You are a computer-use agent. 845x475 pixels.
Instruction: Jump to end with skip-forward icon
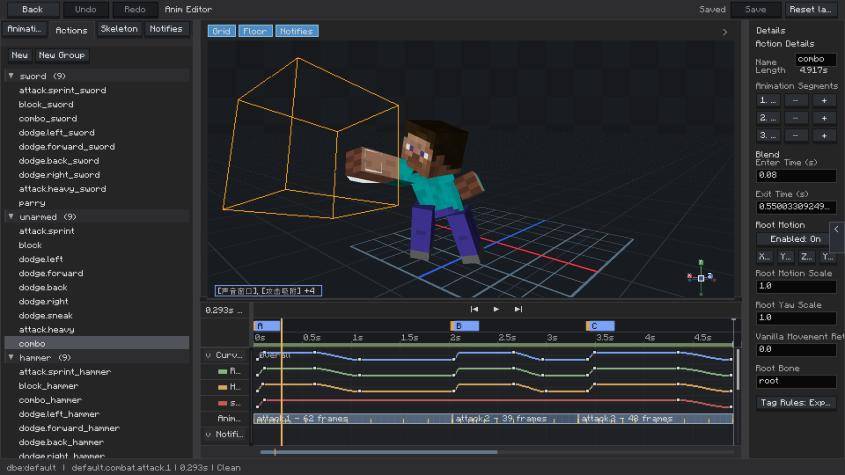[x=518, y=309]
